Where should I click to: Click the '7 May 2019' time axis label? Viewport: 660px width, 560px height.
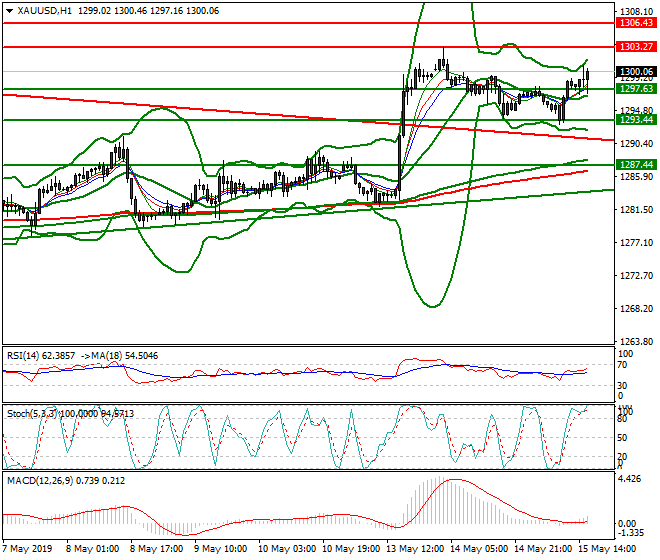pos(27,549)
